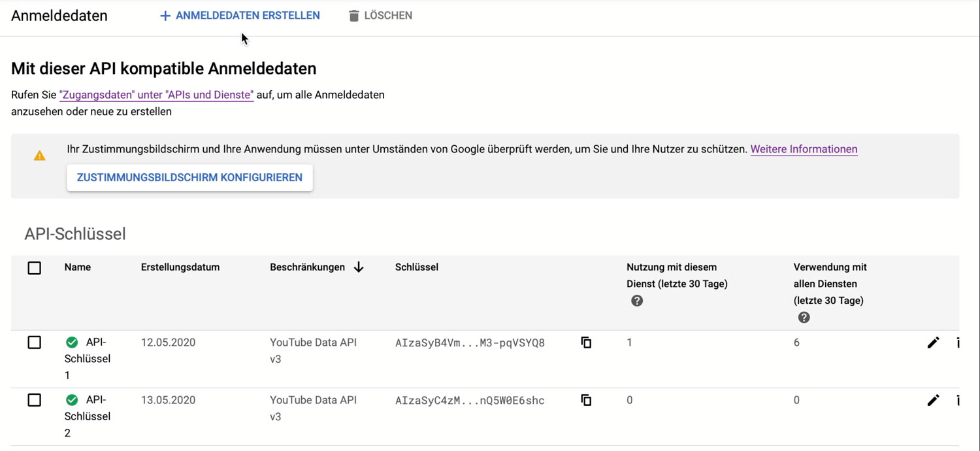Edit API-Schlüssel 1 with the pencil icon
Screen dimensions: 980x451
click(933, 342)
